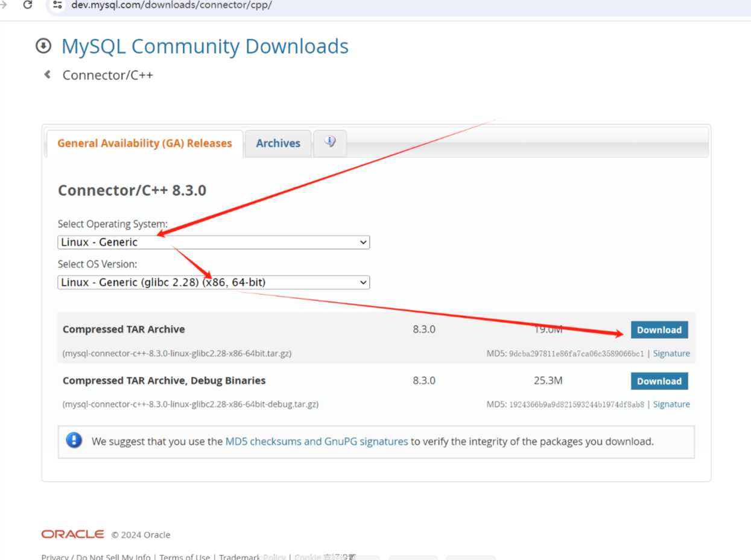Open Signature link for the debug tar.gz
This screenshot has width=751, height=560.
tap(671, 404)
